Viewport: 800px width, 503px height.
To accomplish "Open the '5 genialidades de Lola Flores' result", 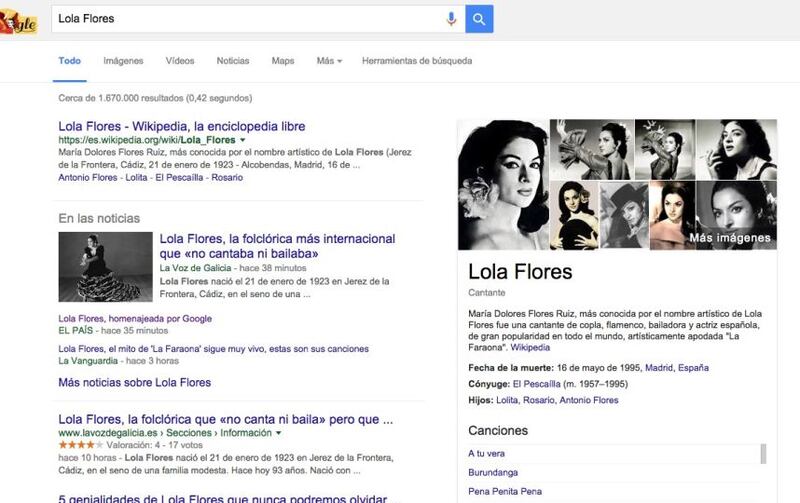I will point(228,498).
